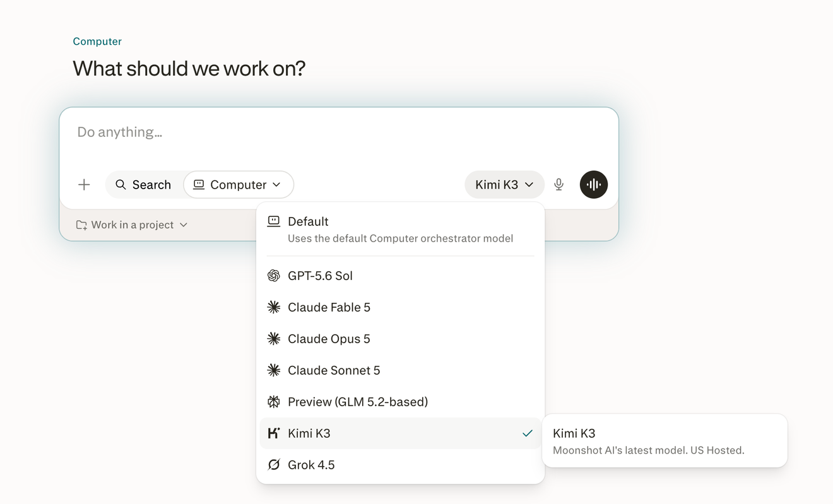The width and height of the screenshot is (833, 504).
Task: Click the Grok icon beside Grok 4.5
Action: tap(273, 465)
